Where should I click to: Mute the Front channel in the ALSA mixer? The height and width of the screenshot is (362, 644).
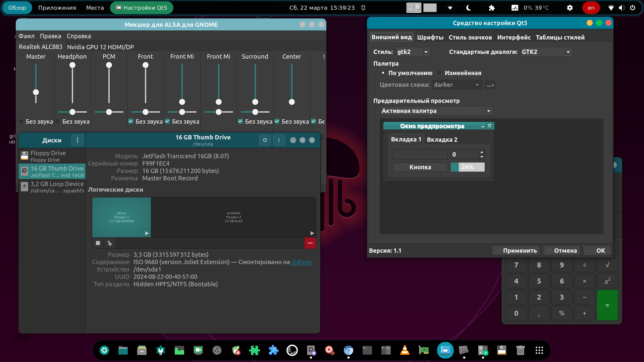130,121
